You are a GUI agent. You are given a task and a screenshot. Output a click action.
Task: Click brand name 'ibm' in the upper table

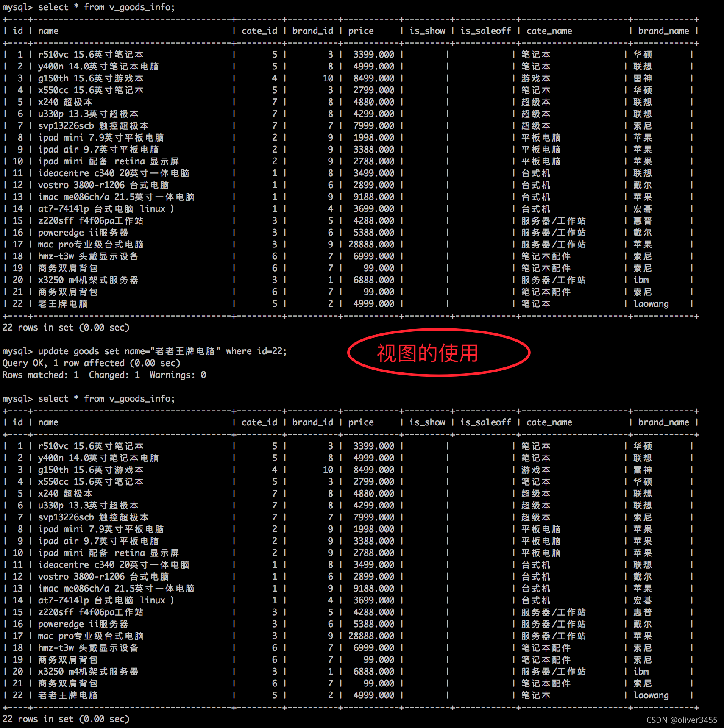point(641,280)
